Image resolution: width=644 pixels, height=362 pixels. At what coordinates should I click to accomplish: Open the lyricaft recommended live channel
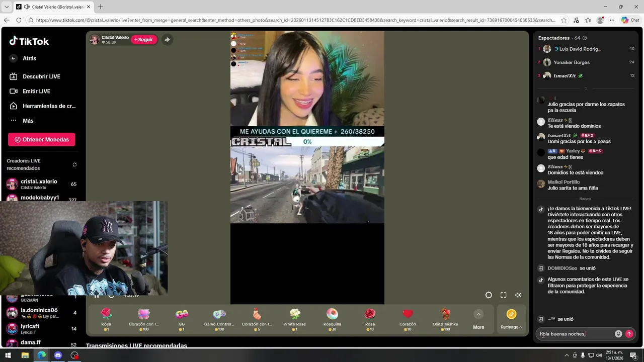(x=42, y=329)
